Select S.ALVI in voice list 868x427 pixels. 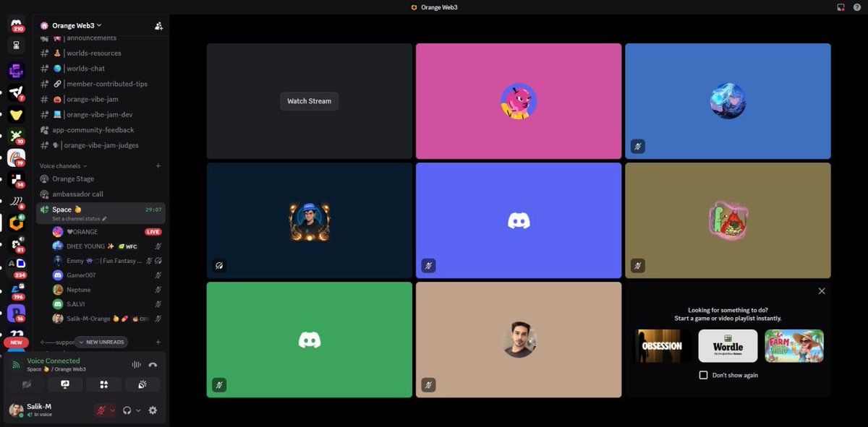(x=107, y=304)
